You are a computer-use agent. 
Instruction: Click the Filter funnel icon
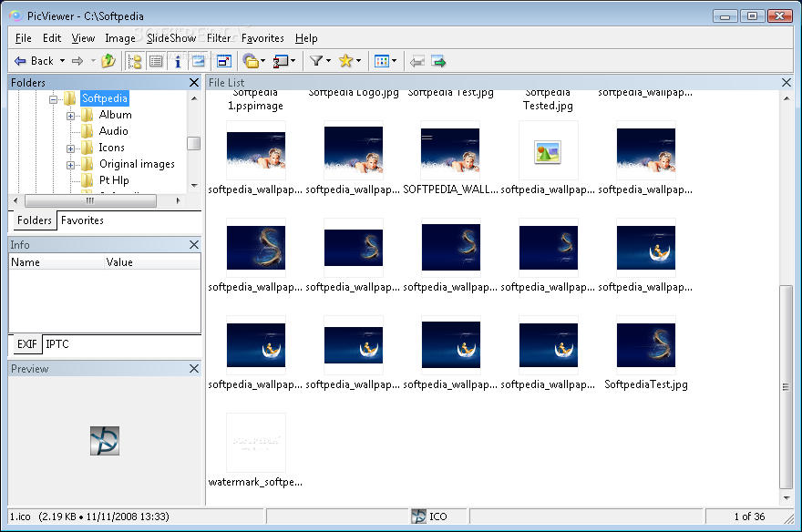point(316,61)
